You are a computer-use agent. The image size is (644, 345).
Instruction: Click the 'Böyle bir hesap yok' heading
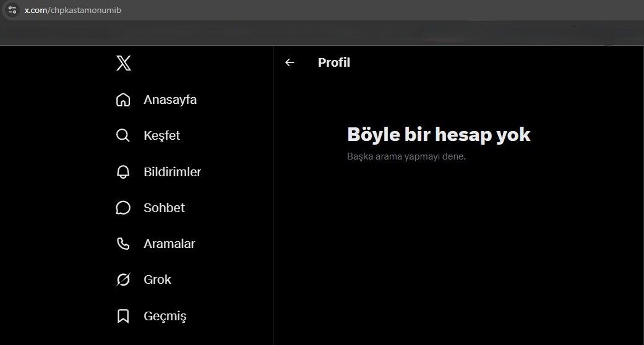[439, 135]
